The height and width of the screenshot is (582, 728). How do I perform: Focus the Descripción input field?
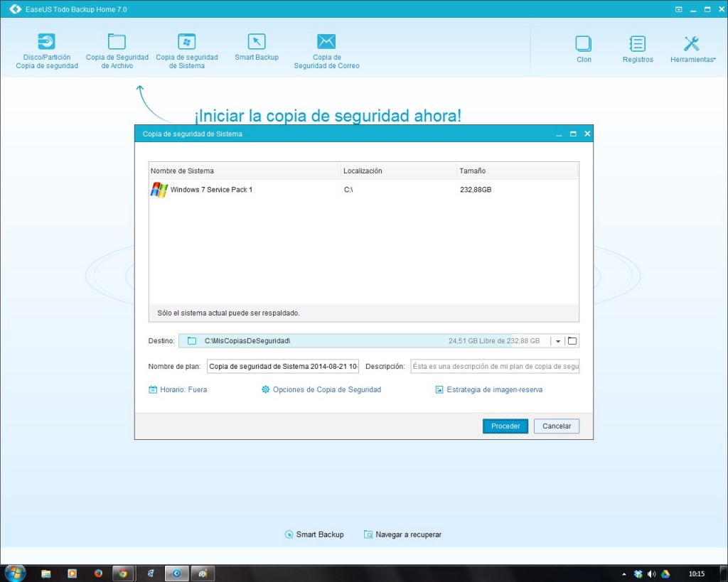495,367
